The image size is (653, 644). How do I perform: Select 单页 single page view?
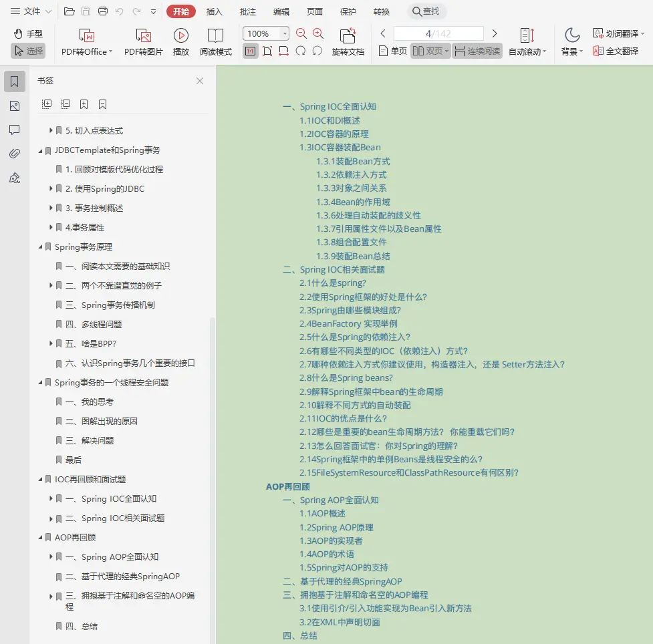(x=392, y=51)
